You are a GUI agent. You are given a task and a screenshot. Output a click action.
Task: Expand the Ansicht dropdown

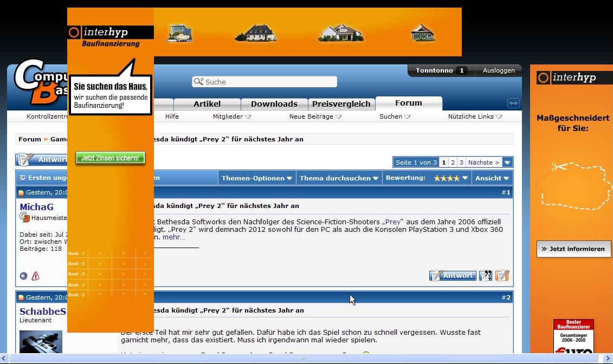point(492,178)
